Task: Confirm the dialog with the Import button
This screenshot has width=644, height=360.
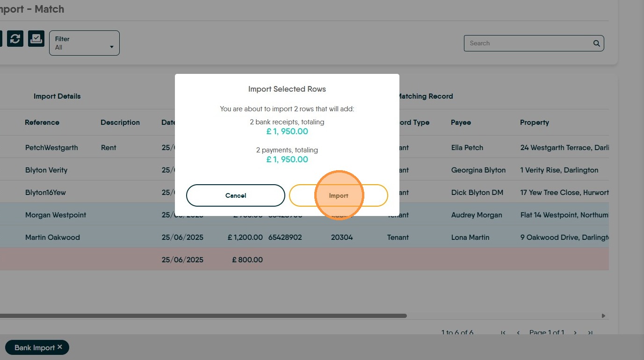Action: click(x=339, y=195)
